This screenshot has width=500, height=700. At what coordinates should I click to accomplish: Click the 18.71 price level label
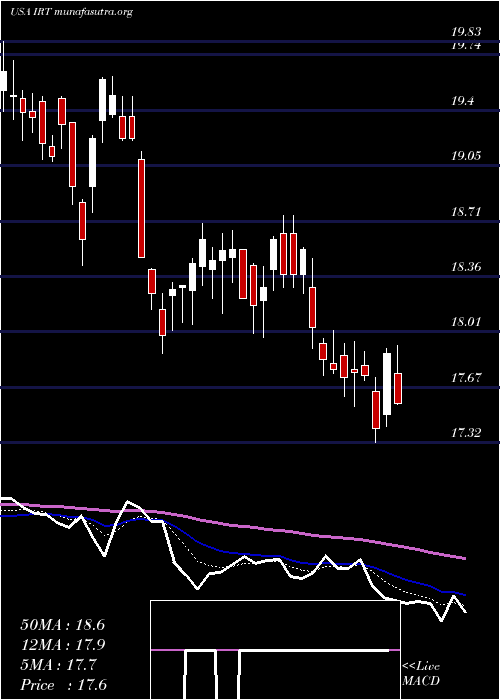click(466, 212)
